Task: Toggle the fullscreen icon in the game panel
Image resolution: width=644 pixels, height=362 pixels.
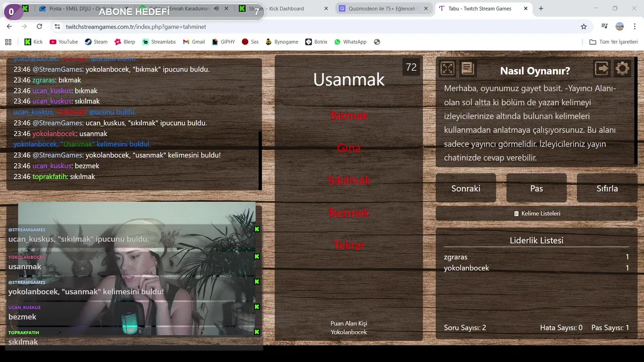Action: click(x=447, y=68)
